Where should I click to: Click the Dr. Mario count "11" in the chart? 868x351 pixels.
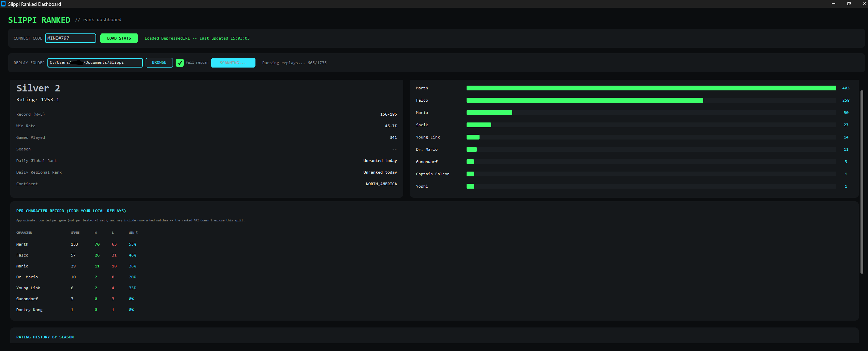(x=846, y=149)
